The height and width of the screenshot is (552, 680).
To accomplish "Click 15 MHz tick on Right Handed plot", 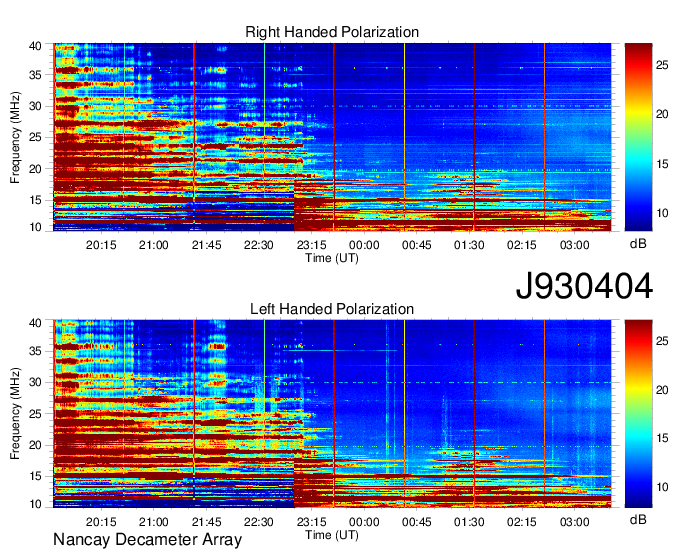I will [35, 200].
